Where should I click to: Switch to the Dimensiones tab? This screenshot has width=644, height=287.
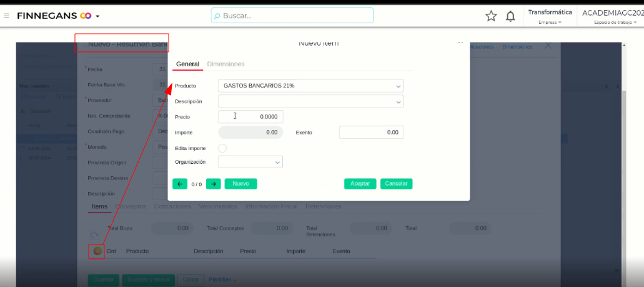tap(225, 64)
